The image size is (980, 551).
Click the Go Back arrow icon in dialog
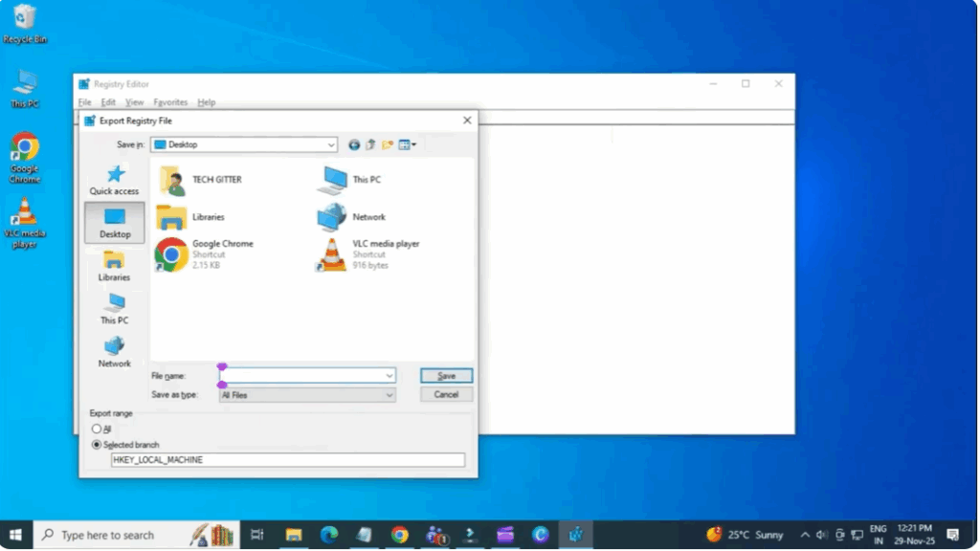354,144
